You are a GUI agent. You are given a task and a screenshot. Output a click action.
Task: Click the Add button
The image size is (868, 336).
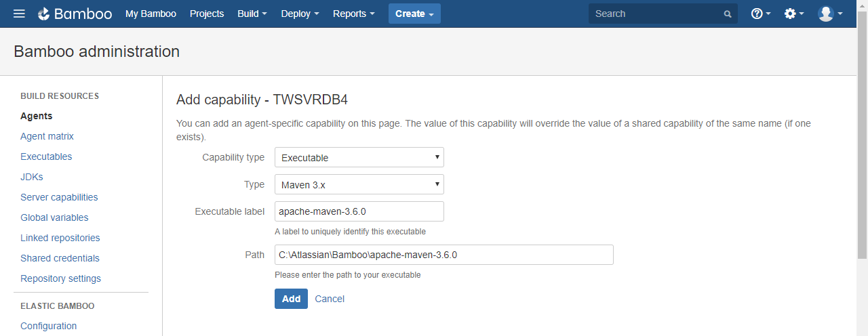pyautogui.click(x=291, y=299)
